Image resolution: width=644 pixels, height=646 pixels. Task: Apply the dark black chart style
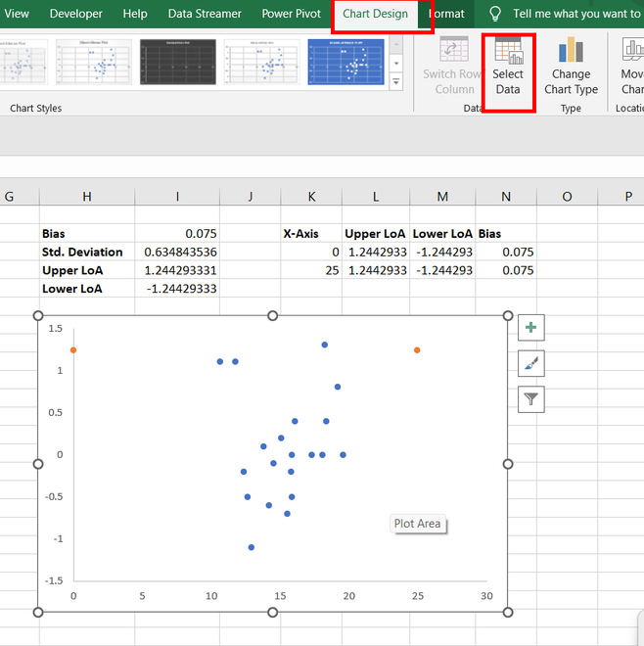178,63
